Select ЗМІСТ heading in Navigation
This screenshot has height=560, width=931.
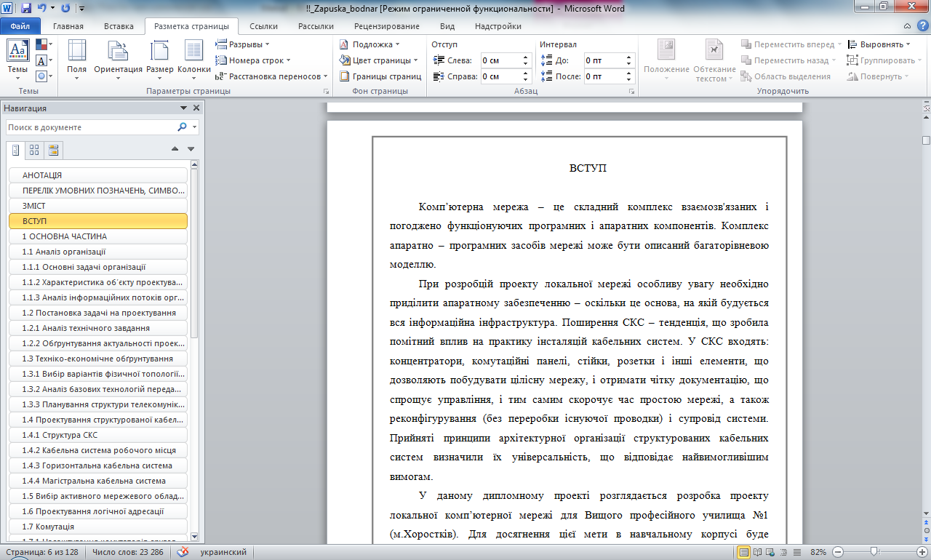tap(98, 206)
